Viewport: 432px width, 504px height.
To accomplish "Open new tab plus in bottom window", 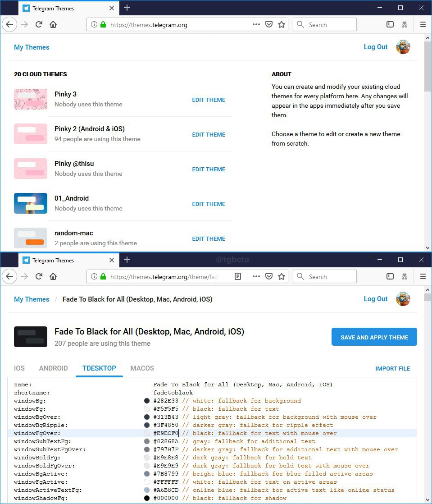I will 127,260.
